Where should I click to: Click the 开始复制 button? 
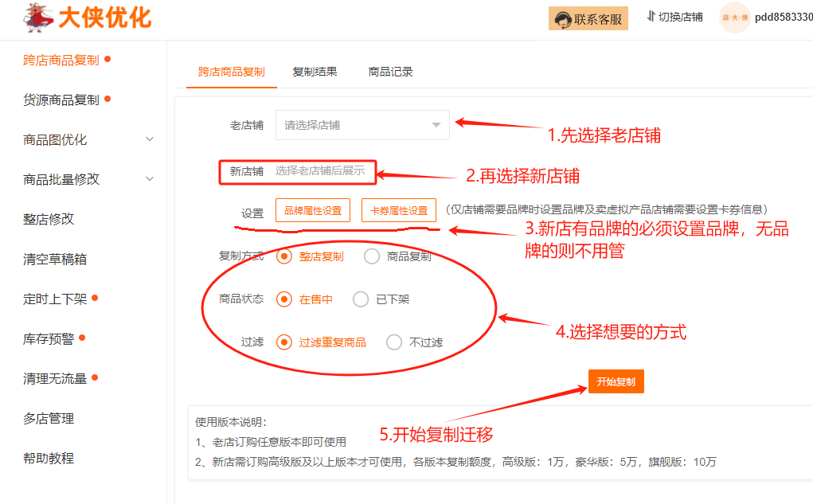click(616, 381)
